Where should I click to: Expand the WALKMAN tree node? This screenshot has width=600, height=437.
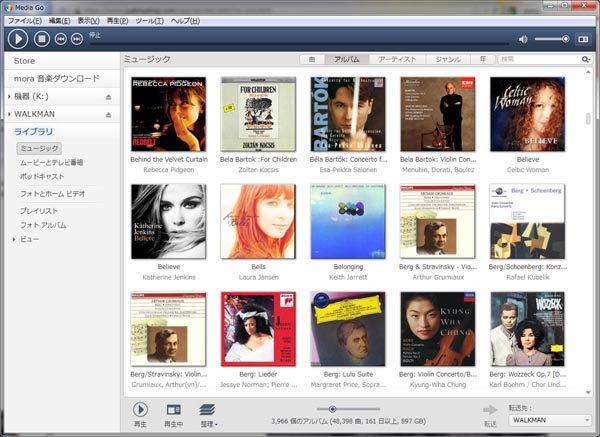9,114
